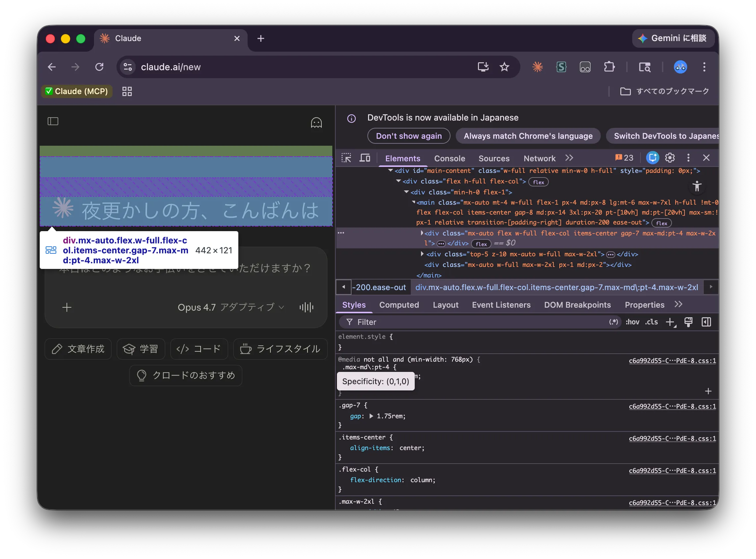Open the Chrome three-dot menu
Image resolution: width=756 pixels, height=559 pixels.
[x=704, y=67]
